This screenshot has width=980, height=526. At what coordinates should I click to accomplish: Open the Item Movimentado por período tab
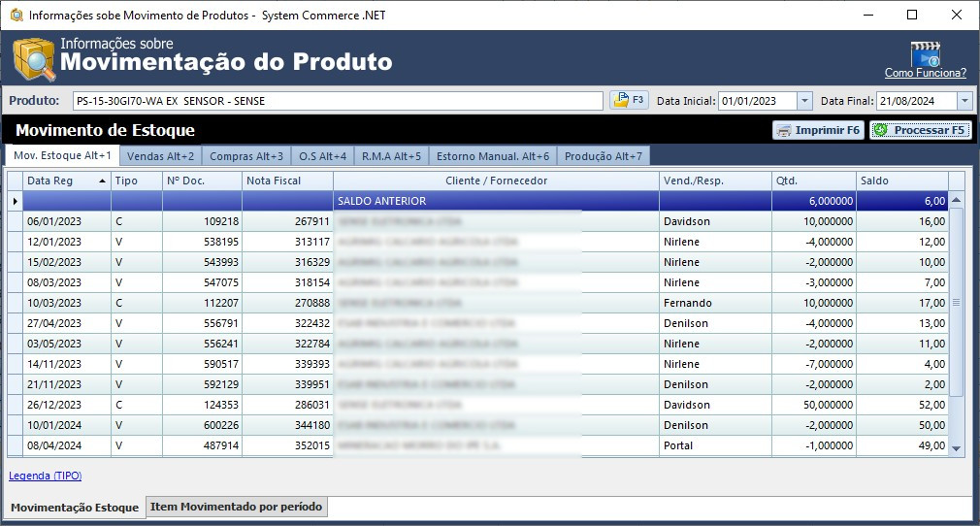pyautogui.click(x=237, y=507)
